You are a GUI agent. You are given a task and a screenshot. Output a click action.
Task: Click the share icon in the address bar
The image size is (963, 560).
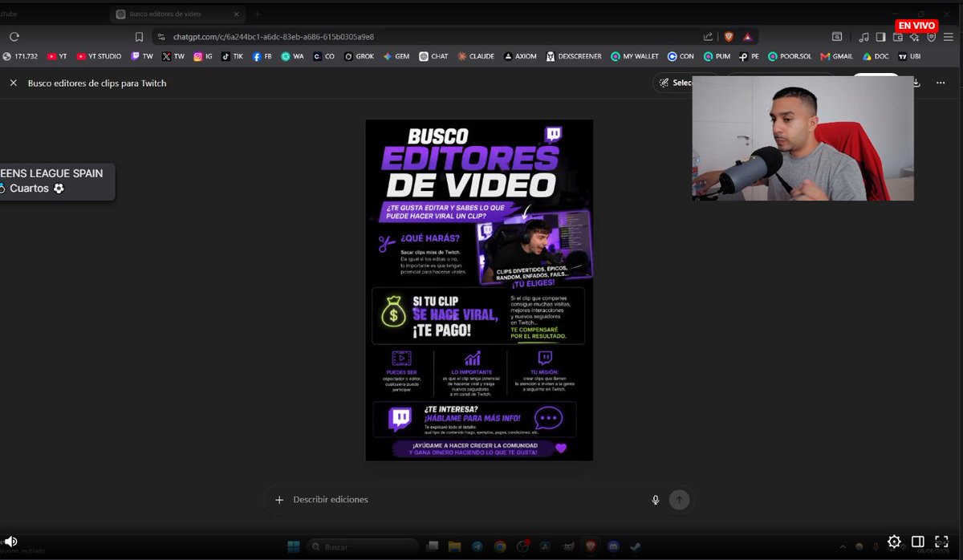click(708, 37)
